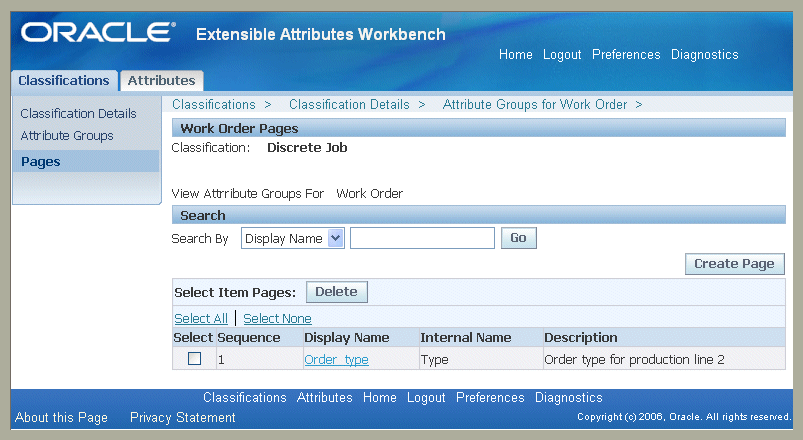803x440 pixels.
Task: Click the Internal Name column header
Action: point(466,338)
